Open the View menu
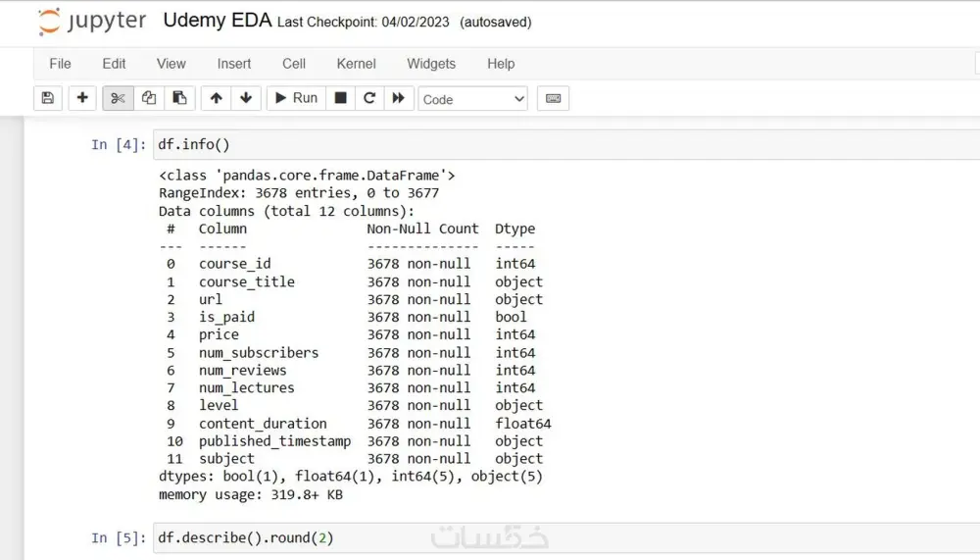Image resolution: width=980 pixels, height=560 pixels. tap(171, 64)
